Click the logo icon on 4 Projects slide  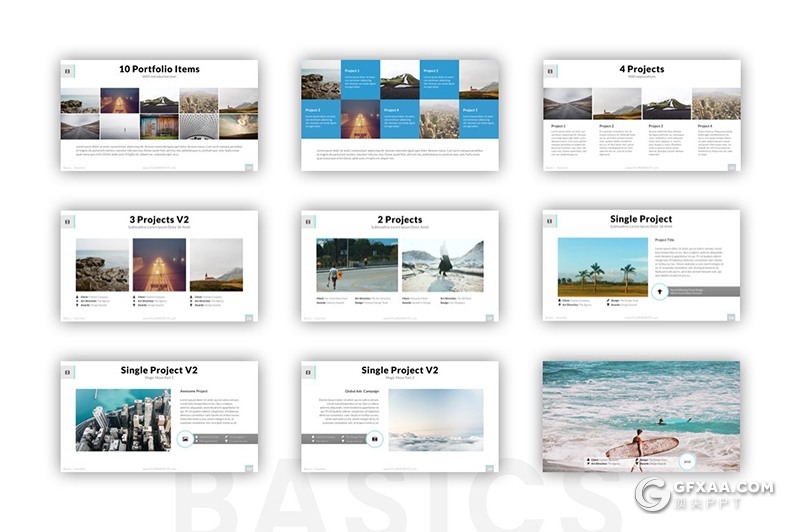[x=550, y=71]
